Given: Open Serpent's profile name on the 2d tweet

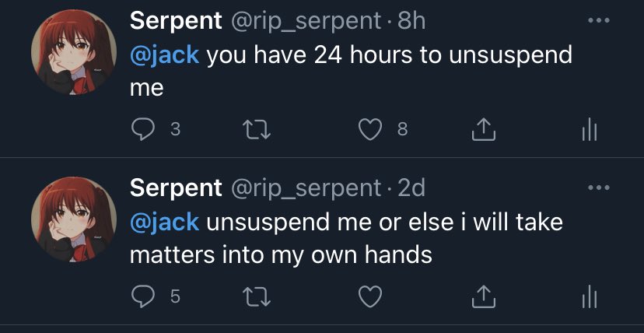Looking at the screenshot, I should coord(176,188).
